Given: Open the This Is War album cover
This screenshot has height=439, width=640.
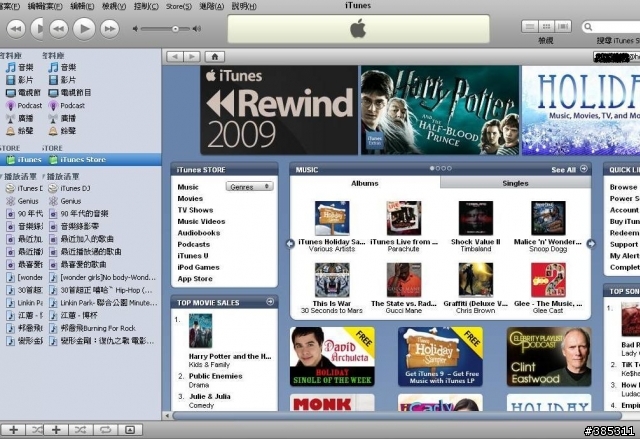Looking at the screenshot, I should coord(332,280).
